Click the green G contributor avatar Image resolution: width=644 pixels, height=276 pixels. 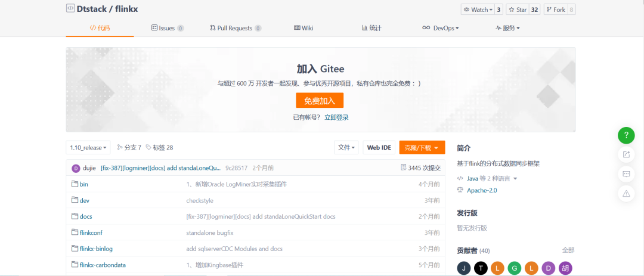point(514,269)
